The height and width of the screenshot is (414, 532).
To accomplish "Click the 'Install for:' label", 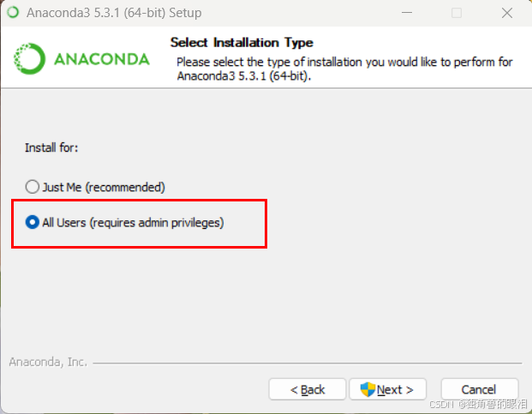I will point(51,147).
